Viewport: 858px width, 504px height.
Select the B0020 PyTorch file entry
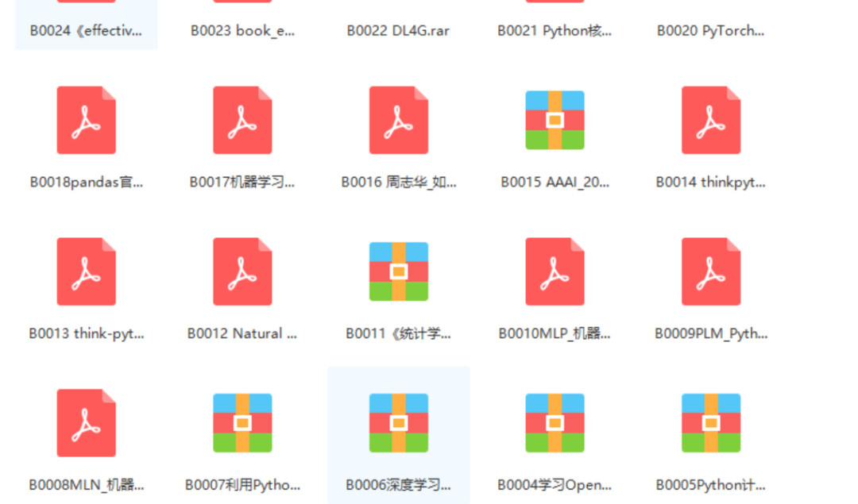(x=710, y=31)
